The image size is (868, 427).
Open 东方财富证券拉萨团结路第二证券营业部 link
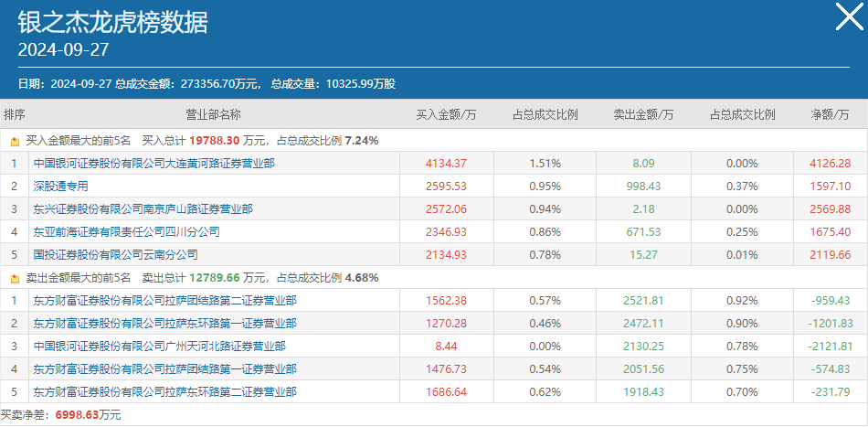[x=165, y=301]
